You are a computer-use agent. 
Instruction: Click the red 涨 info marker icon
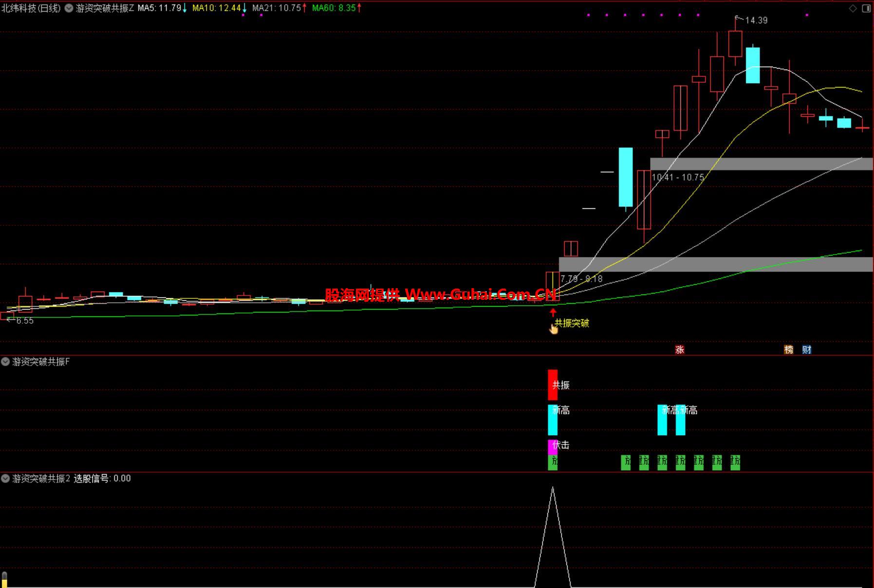tap(680, 349)
